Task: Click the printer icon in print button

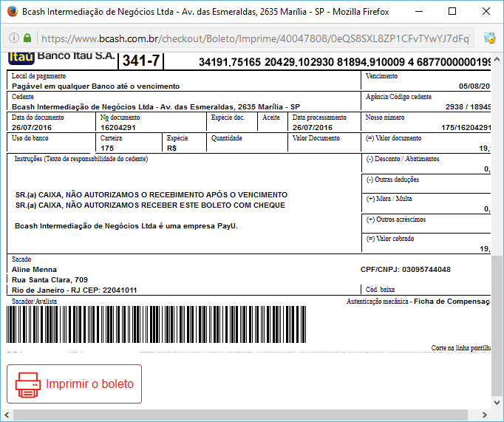Action: 27,385
